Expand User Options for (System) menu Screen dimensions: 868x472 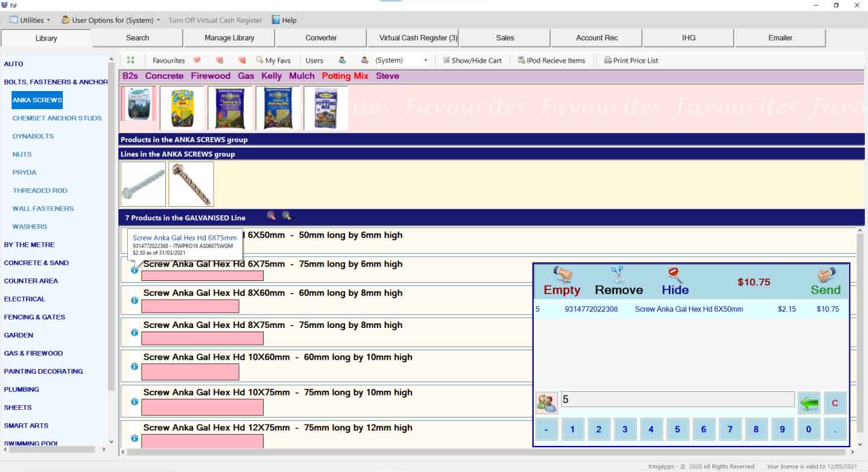pyautogui.click(x=111, y=20)
